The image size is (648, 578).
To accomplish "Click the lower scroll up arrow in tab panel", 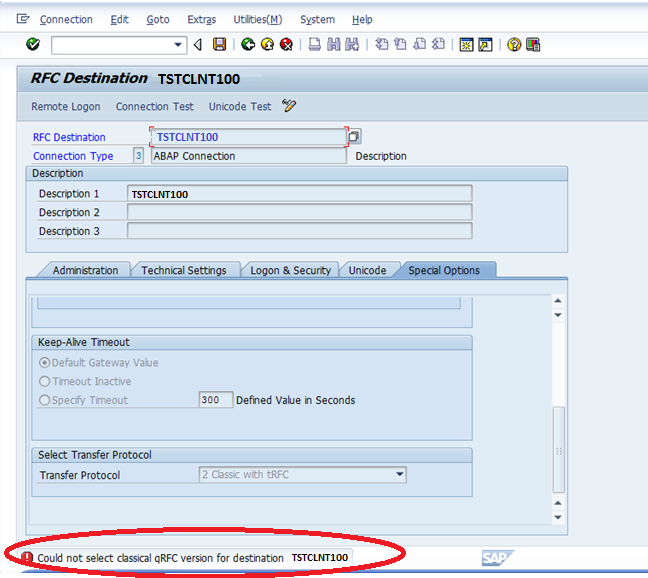I will [558, 503].
